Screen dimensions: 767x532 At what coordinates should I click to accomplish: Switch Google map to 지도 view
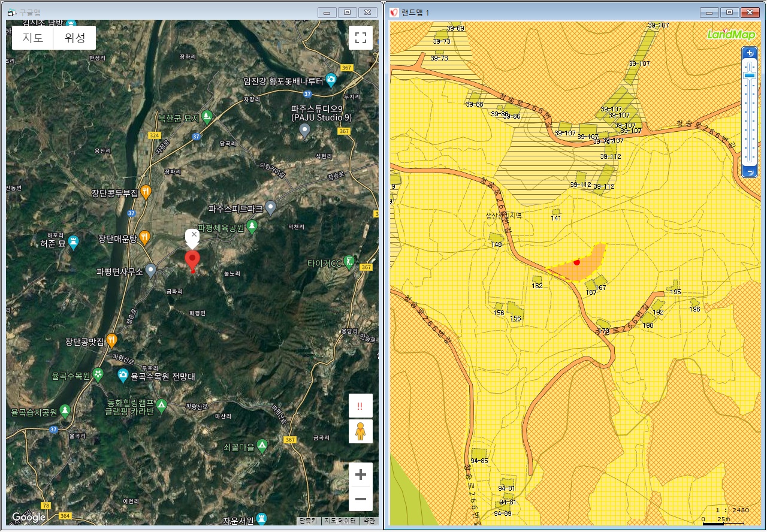33,38
